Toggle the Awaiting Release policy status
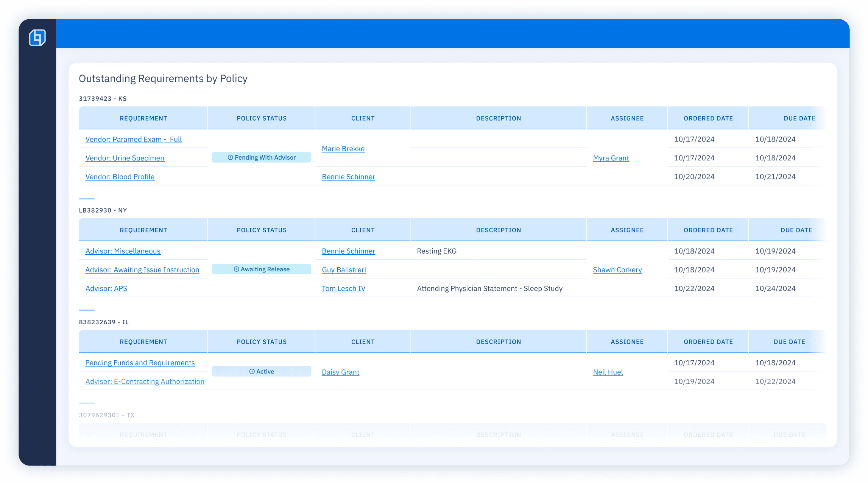 pyautogui.click(x=261, y=269)
